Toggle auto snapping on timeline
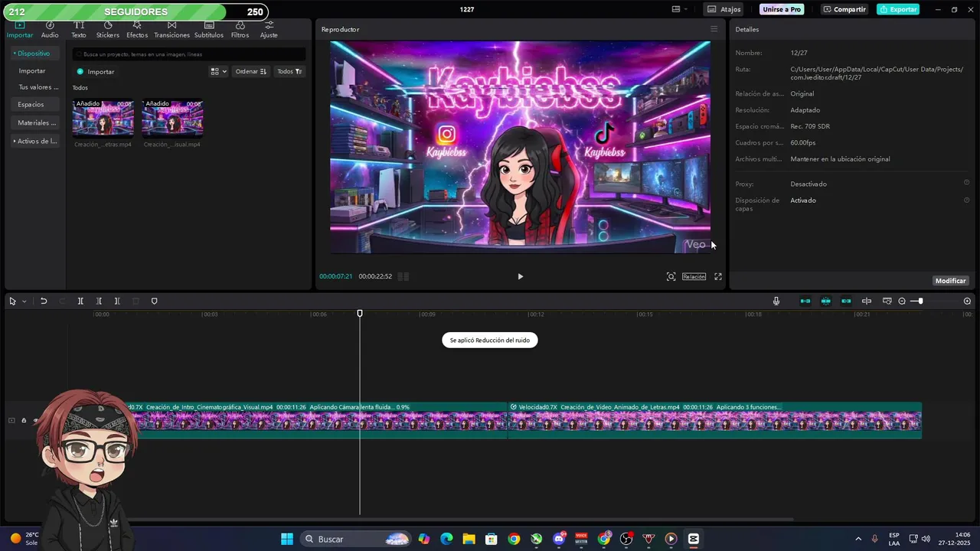 (x=825, y=301)
